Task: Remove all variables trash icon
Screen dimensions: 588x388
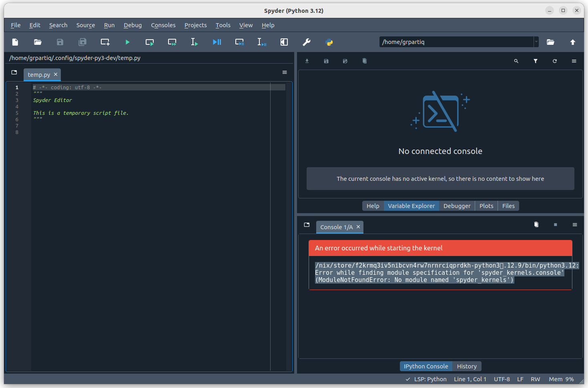Action: tap(364, 61)
